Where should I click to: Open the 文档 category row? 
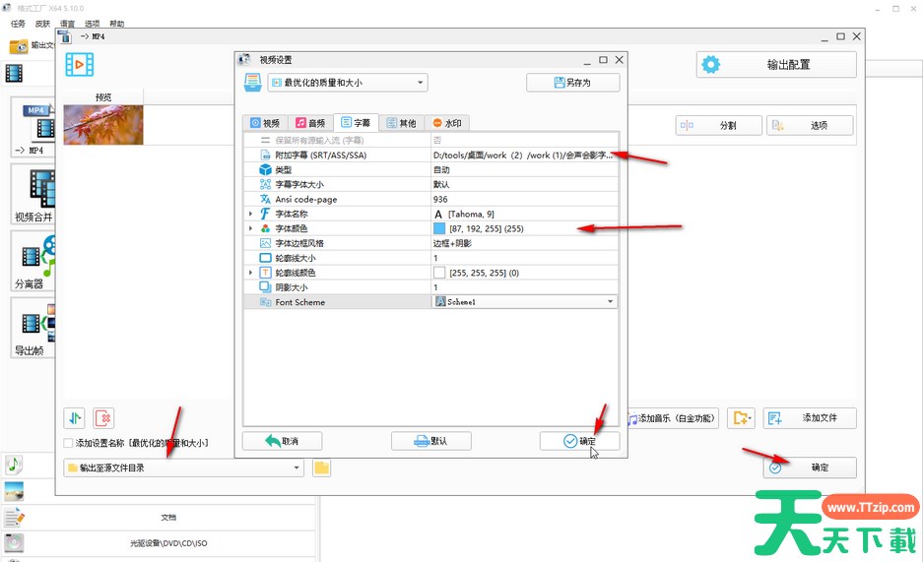point(160,518)
